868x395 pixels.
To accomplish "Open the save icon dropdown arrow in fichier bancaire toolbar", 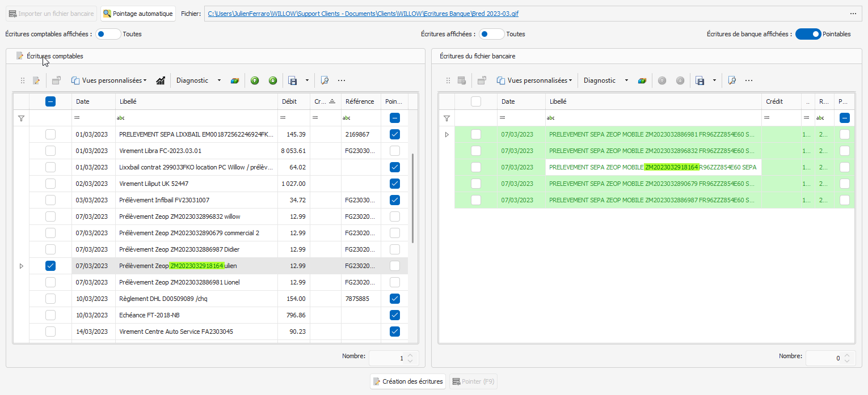I will (x=714, y=80).
